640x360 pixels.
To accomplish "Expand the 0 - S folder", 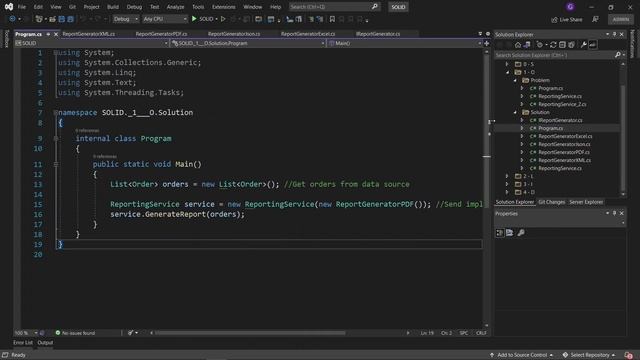I will pyautogui.click(x=507, y=64).
